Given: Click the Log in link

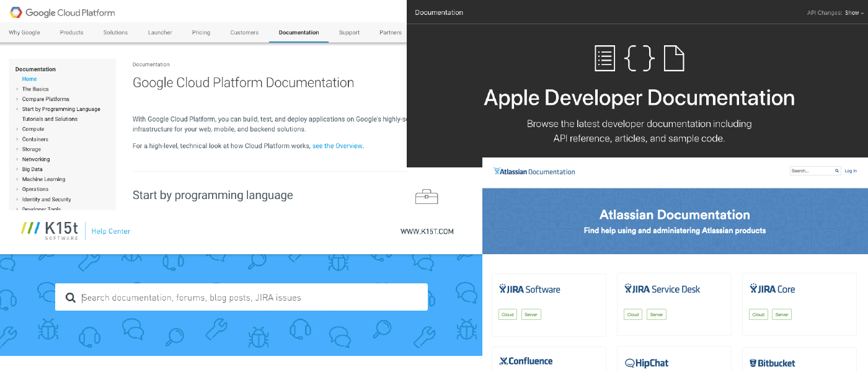Looking at the screenshot, I should pos(850,170).
